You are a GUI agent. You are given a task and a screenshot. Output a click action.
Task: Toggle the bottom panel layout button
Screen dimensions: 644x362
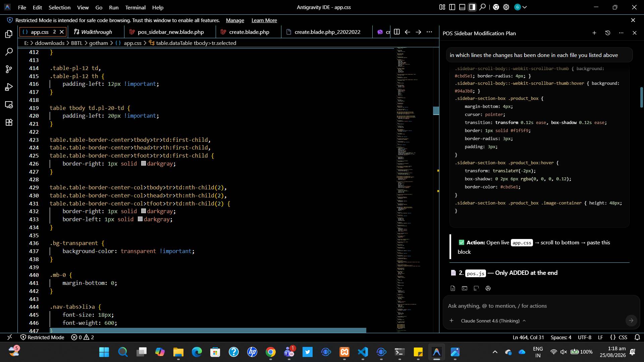point(462,7)
